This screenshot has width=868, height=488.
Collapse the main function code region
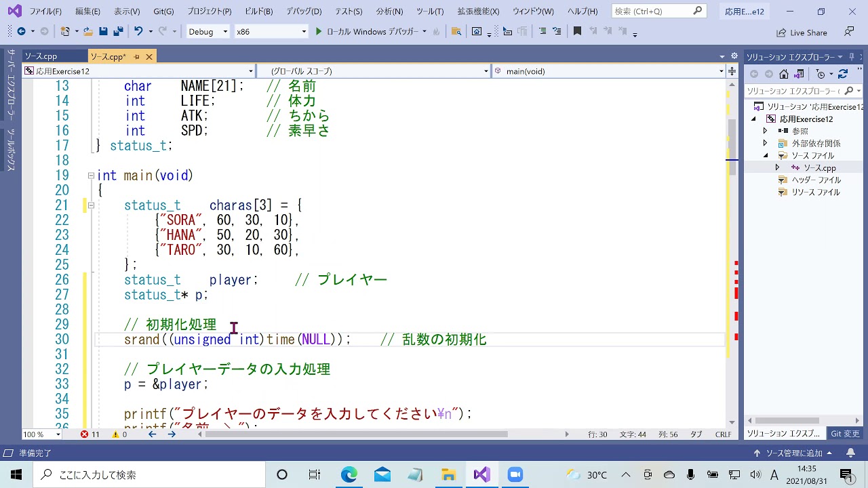point(91,176)
